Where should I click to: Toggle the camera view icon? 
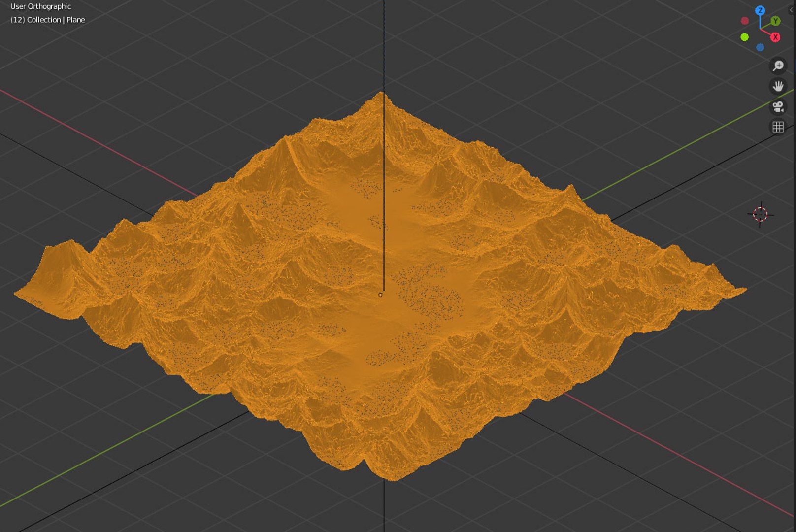pyautogui.click(x=778, y=107)
